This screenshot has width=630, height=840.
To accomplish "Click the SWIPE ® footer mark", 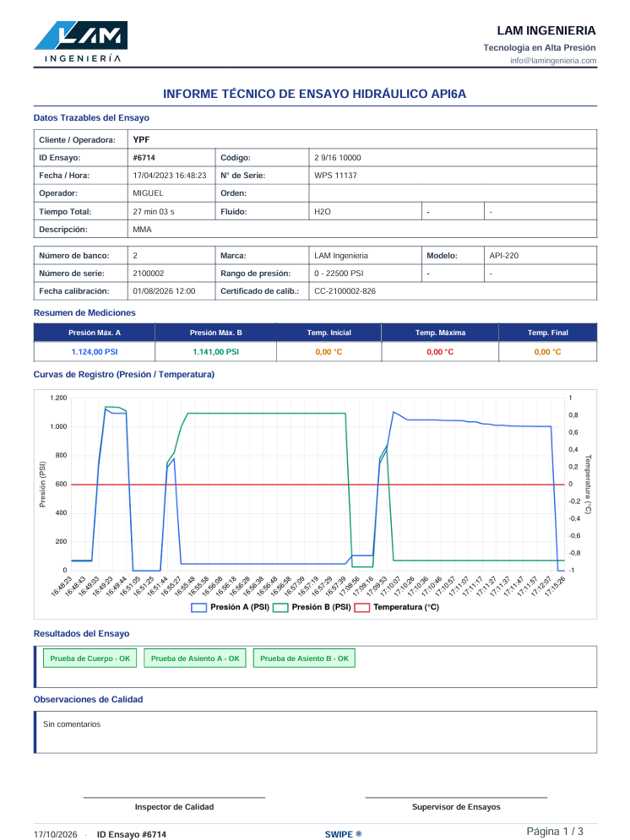I will coord(344,835).
